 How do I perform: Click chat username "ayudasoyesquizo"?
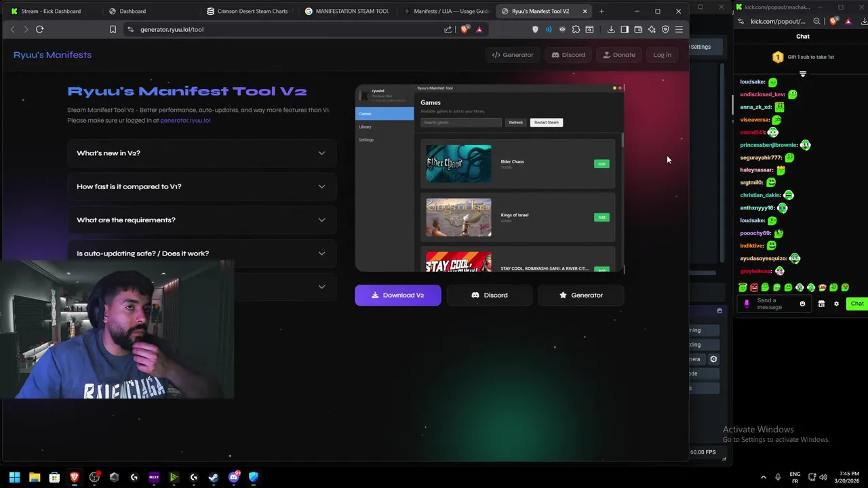coord(763,258)
